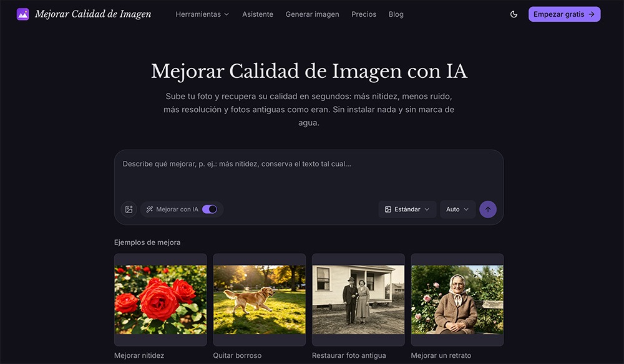Viewport: 624px width, 364px height.
Task: Visit the Blog link
Action: pyautogui.click(x=396, y=14)
